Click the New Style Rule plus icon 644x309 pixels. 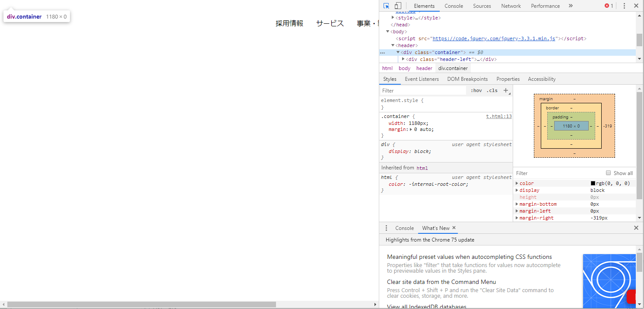click(x=506, y=90)
